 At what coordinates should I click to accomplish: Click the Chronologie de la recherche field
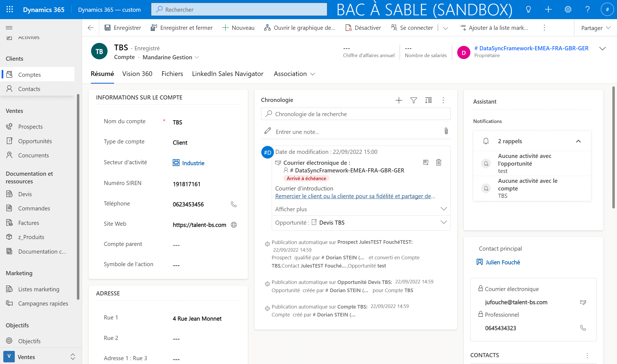point(356,114)
